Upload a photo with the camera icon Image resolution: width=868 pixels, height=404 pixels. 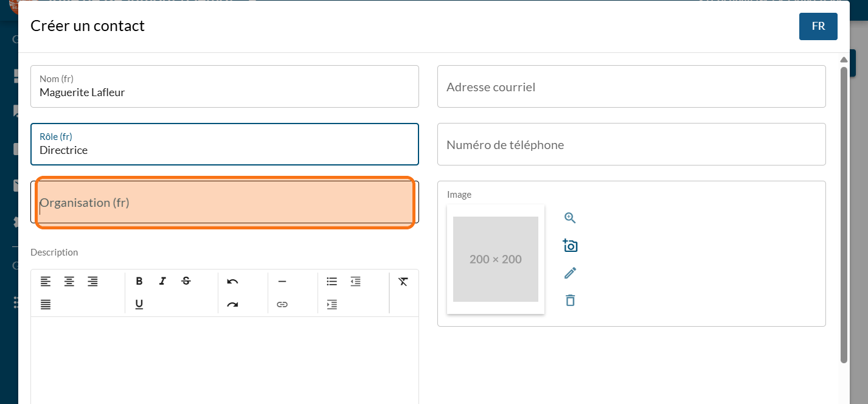coord(570,246)
